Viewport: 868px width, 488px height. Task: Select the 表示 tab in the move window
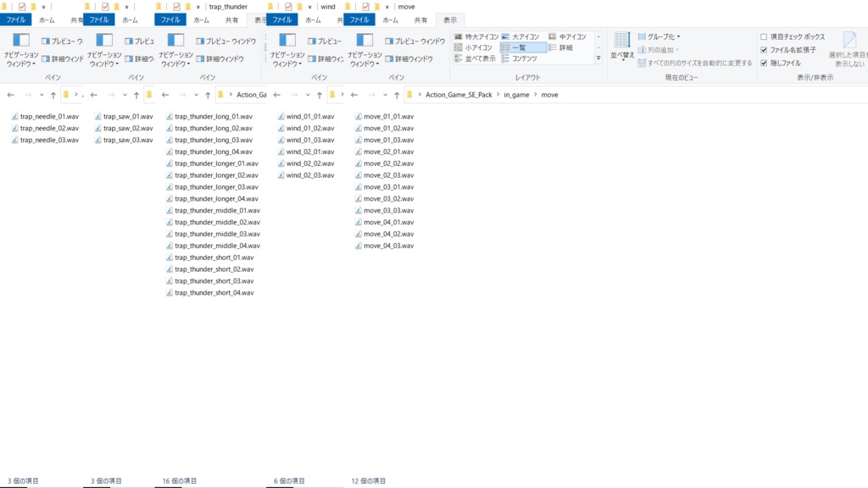coord(450,20)
